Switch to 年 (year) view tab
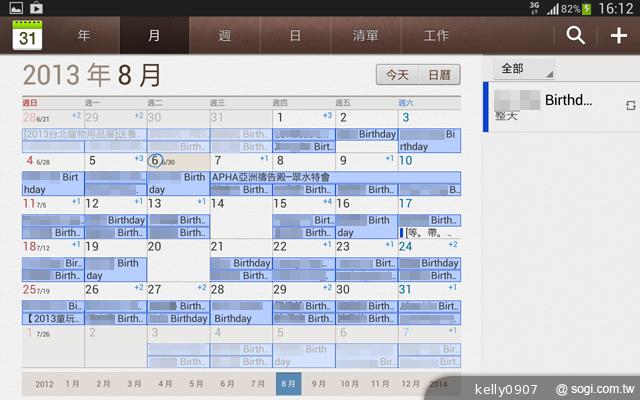 pos(84,36)
